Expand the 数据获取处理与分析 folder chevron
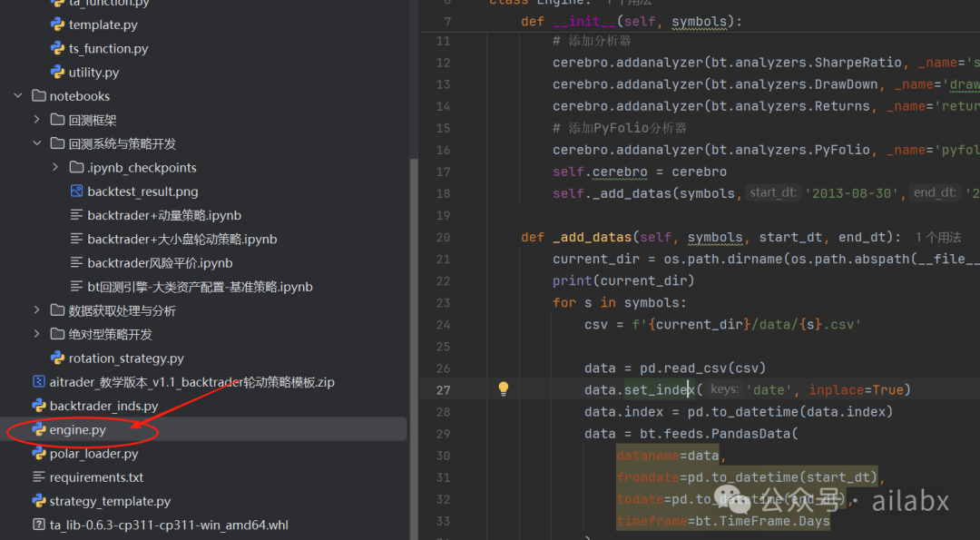The width and height of the screenshot is (980, 540). point(37,310)
